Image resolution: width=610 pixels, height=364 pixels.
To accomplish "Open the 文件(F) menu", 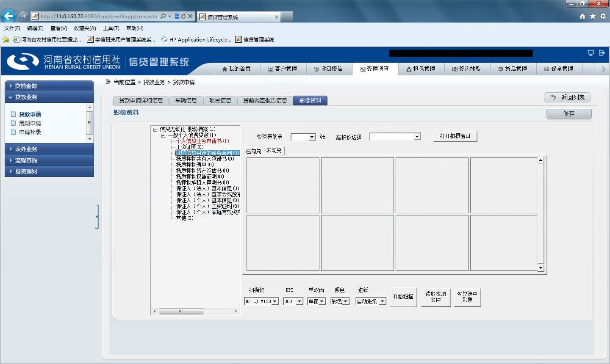I will tap(12, 28).
